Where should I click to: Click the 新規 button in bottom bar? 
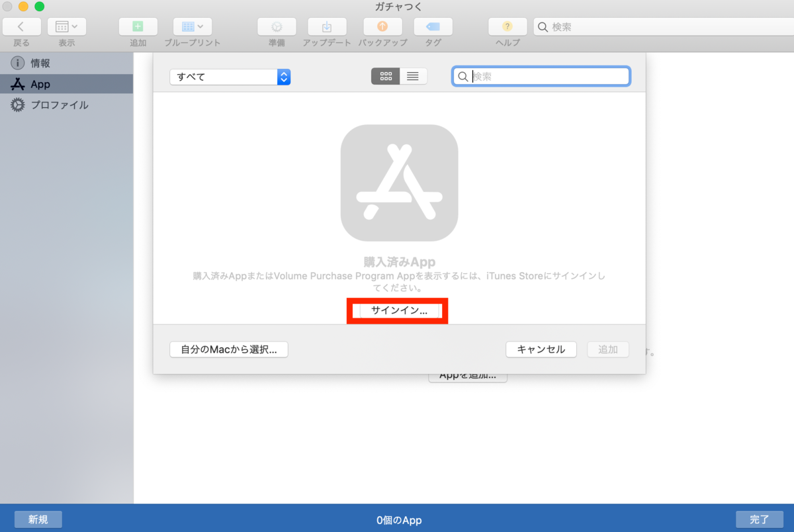click(x=38, y=519)
